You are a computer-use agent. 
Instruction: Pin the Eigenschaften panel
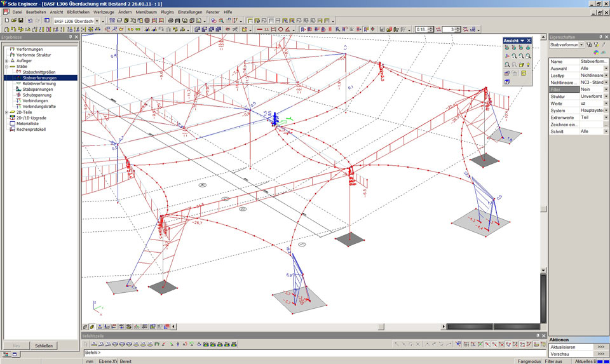(600, 37)
